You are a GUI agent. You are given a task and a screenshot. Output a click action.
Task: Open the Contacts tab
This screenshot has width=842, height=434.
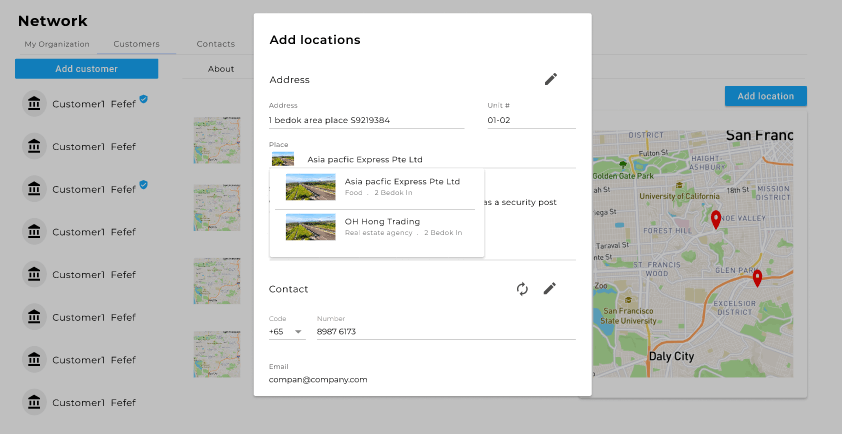tap(216, 44)
